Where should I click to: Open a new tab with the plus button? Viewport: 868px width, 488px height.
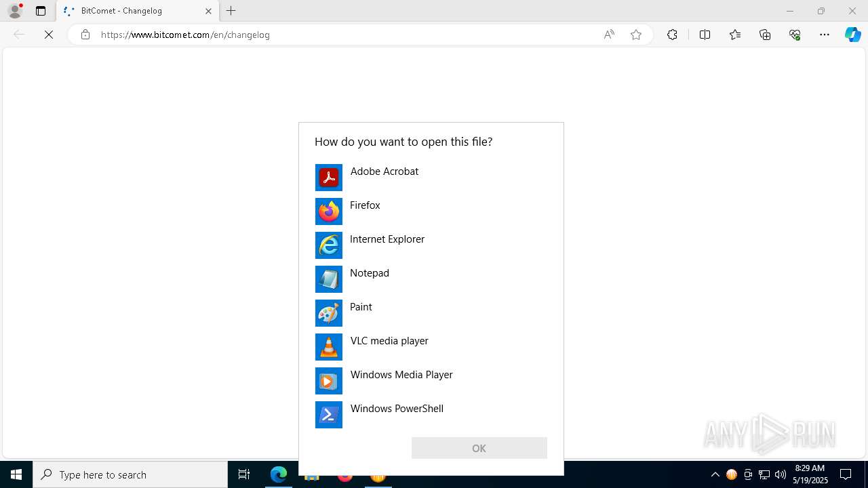tap(231, 11)
